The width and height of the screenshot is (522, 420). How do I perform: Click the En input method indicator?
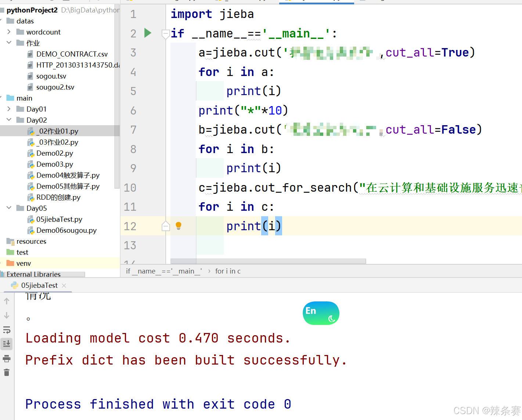[310, 311]
